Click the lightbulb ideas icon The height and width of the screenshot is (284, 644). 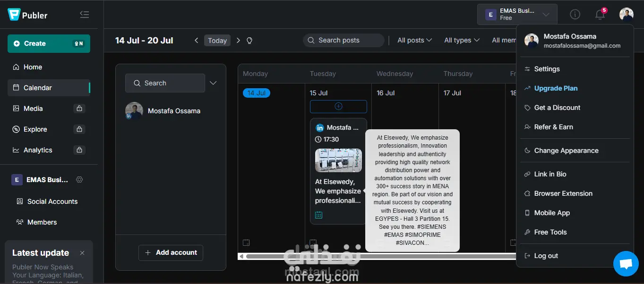(249, 41)
